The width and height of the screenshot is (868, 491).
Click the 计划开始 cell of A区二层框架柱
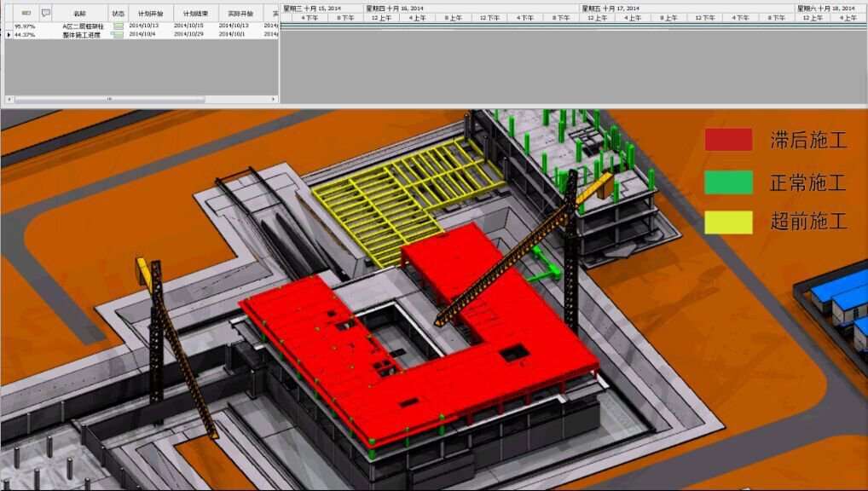[x=144, y=26]
